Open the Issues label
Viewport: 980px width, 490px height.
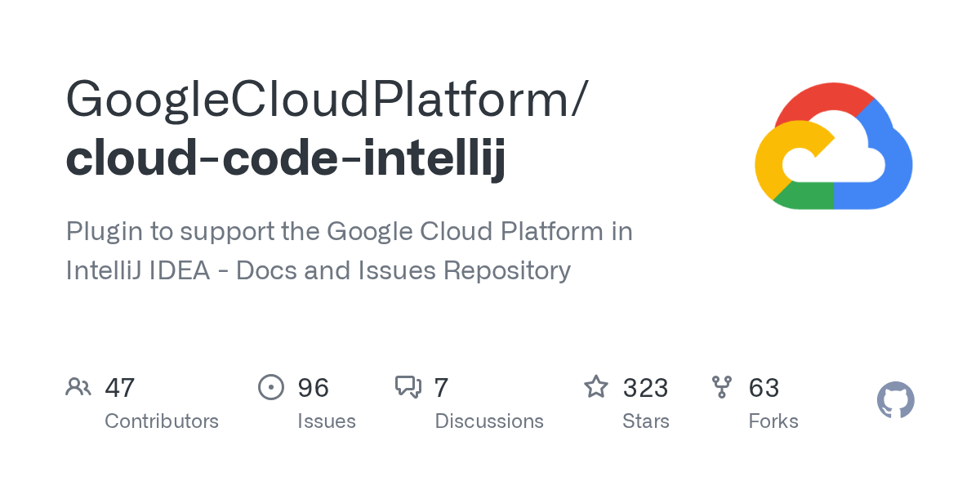pyautogui.click(x=327, y=421)
